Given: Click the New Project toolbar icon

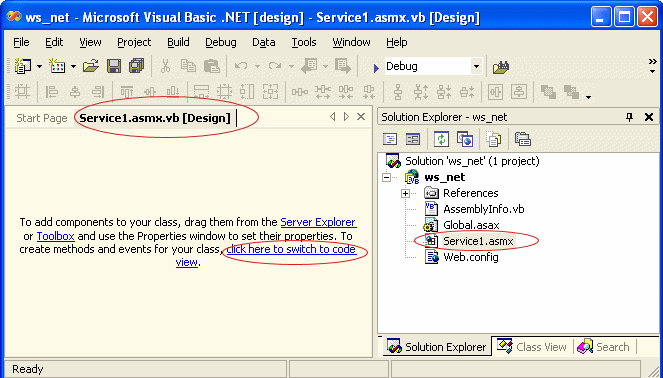Looking at the screenshot, I should click(23, 66).
